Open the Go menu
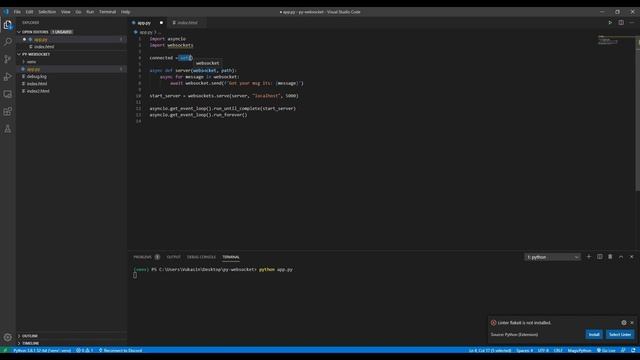This screenshot has height=360, width=640. point(78,12)
